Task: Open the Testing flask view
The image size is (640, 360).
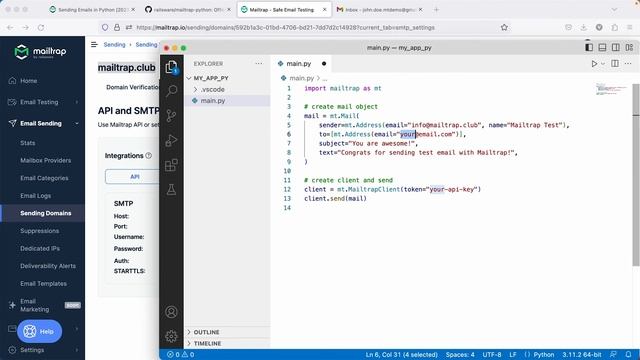Action: pos(171,189)
